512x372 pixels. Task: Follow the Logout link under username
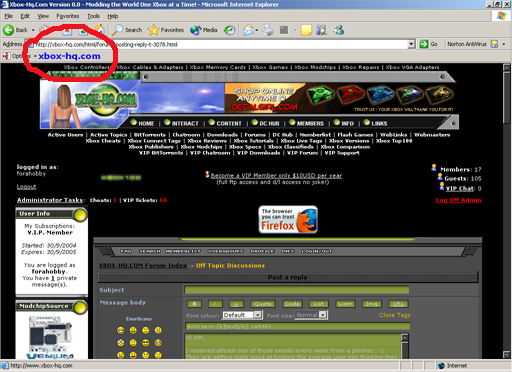26,187
